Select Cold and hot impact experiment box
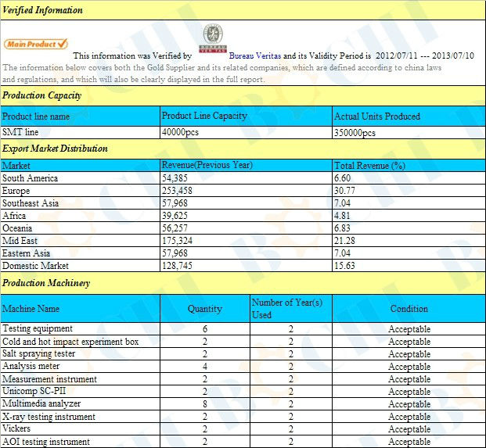Image resolution: width=486 pixels, height=448 pixels. pos(81,342)
